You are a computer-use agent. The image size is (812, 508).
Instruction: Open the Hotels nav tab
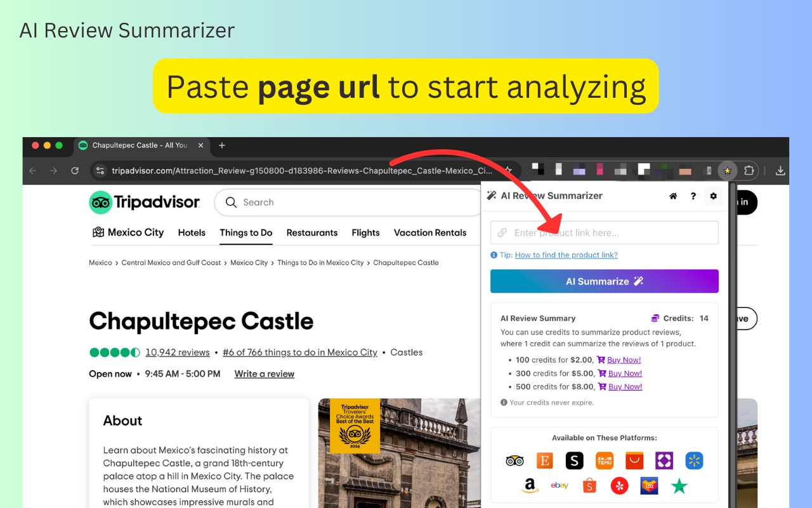point(192,232)
